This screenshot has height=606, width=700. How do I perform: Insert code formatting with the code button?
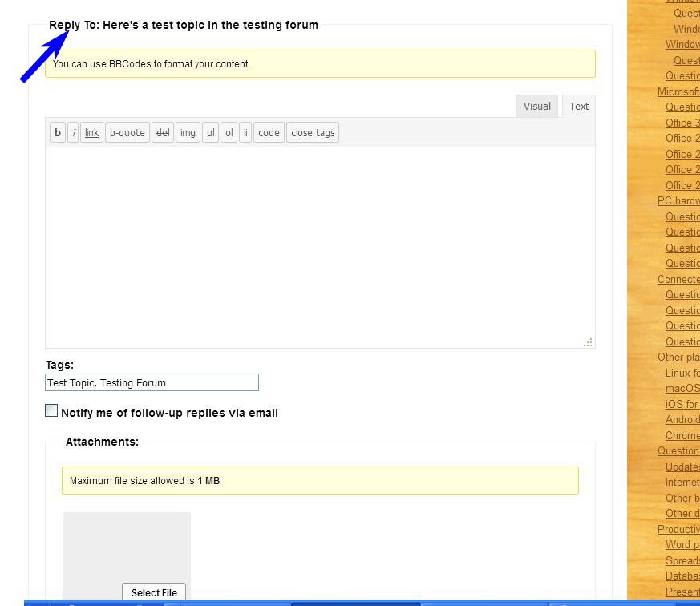[x=269, y=133]
